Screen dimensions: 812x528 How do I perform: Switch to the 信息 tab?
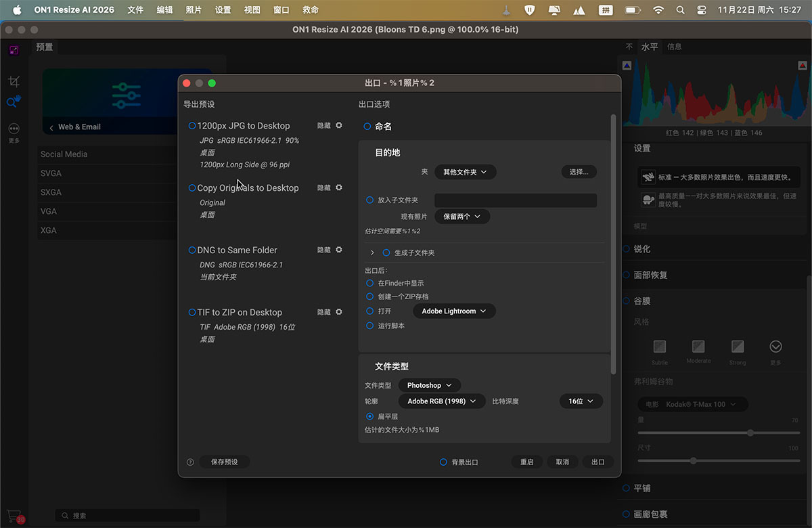tap(674, 47)
